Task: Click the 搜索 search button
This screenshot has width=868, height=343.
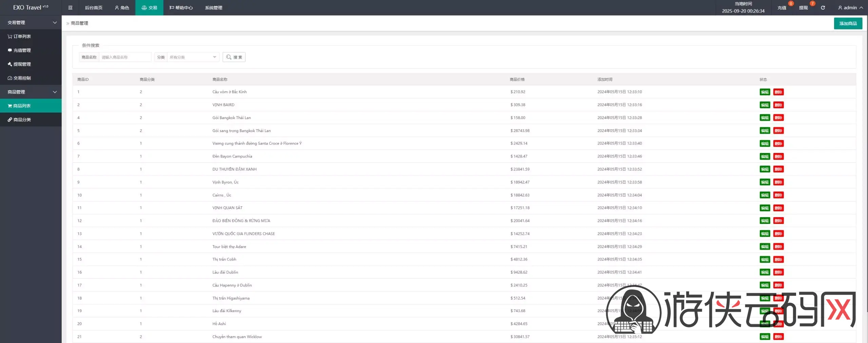Action: [x=234, y=57]
